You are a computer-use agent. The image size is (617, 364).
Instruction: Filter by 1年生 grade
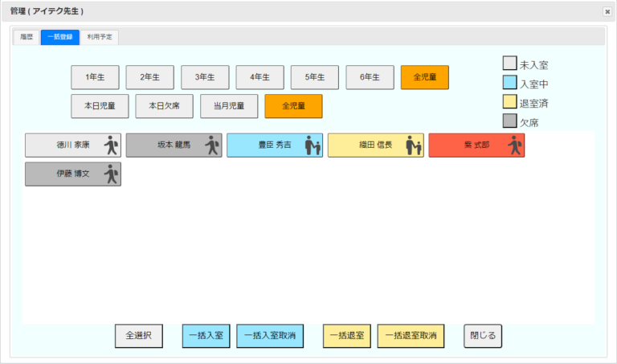tap(95, 77)
